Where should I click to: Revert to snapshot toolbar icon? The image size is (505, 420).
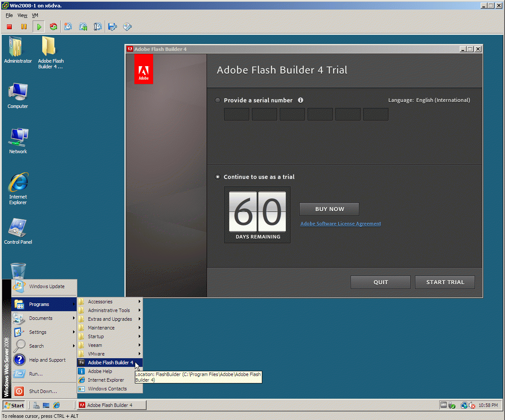pos(83,27)
